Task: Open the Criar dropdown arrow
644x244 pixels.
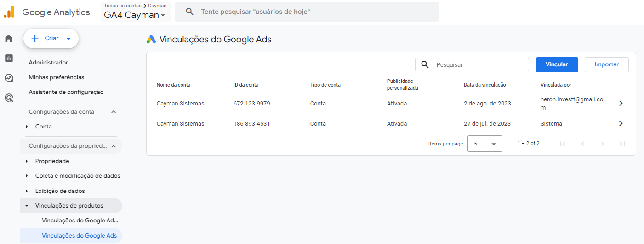Action: (68, 39)
